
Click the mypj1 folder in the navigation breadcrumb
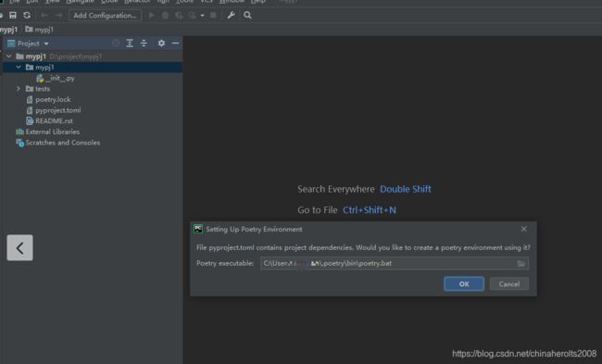40,30
